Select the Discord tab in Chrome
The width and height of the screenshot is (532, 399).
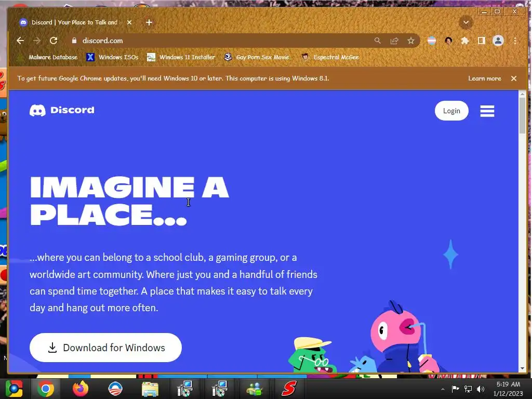[x=74, y=22]
